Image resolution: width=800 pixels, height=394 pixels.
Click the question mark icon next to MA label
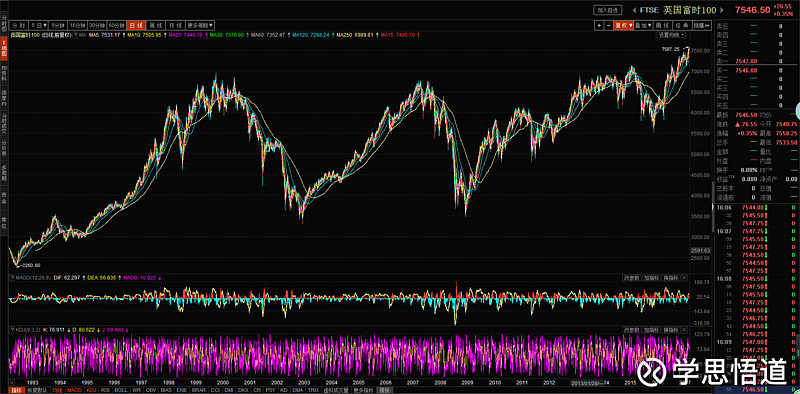(x=76, y=35)
